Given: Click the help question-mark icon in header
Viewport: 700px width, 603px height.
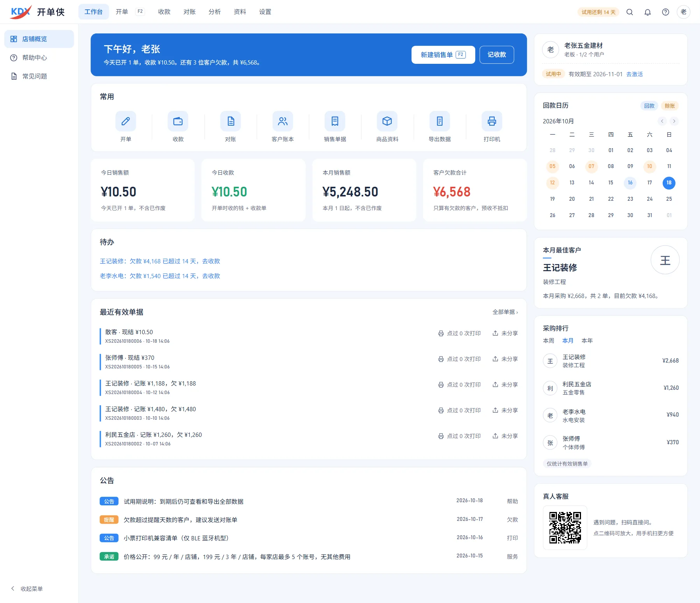Looking at the screenshot, I should pyautogui.click(x=666, y=12).
